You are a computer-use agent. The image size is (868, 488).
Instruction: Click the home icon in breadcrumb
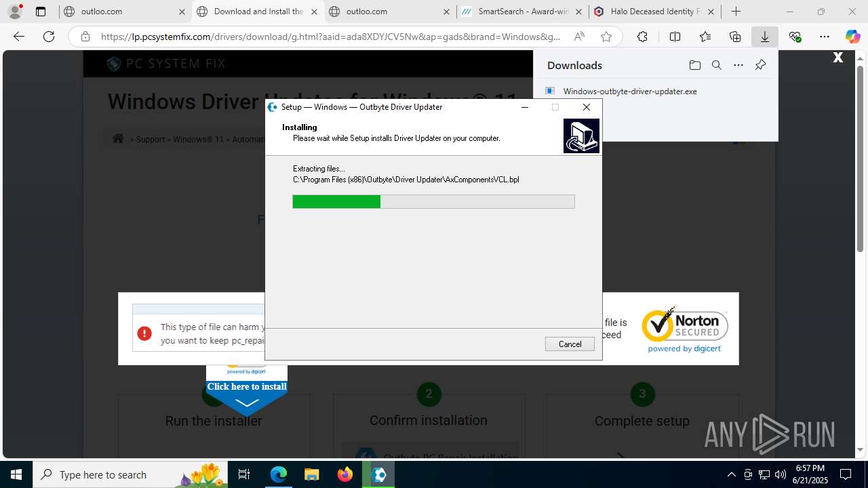coord(118,138)
